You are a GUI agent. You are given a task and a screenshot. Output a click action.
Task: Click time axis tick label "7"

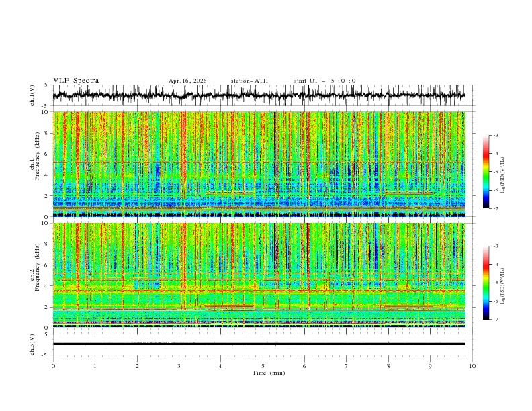347,366
